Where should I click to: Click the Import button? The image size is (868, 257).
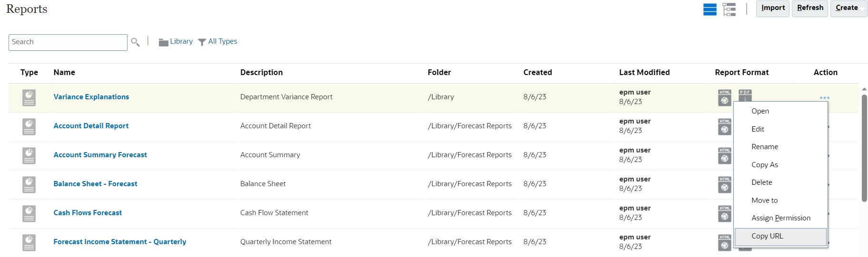(773, 9)
